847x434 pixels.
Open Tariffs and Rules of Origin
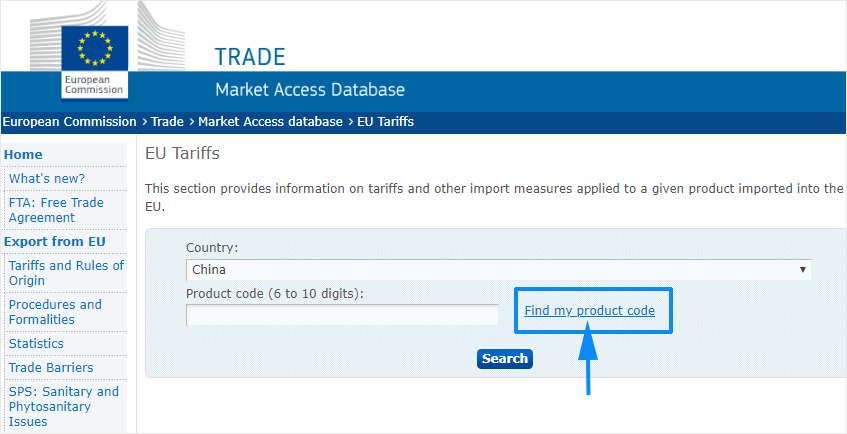66,273
